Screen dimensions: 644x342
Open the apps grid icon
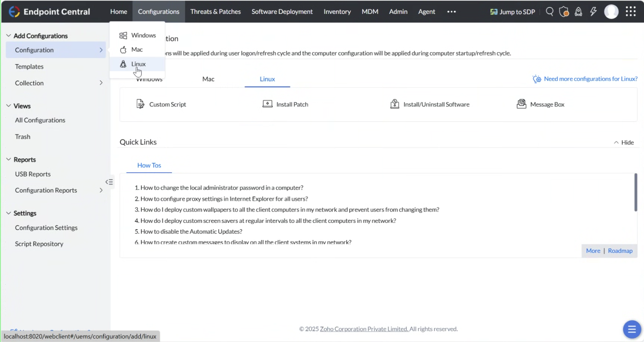coord(631,11)
